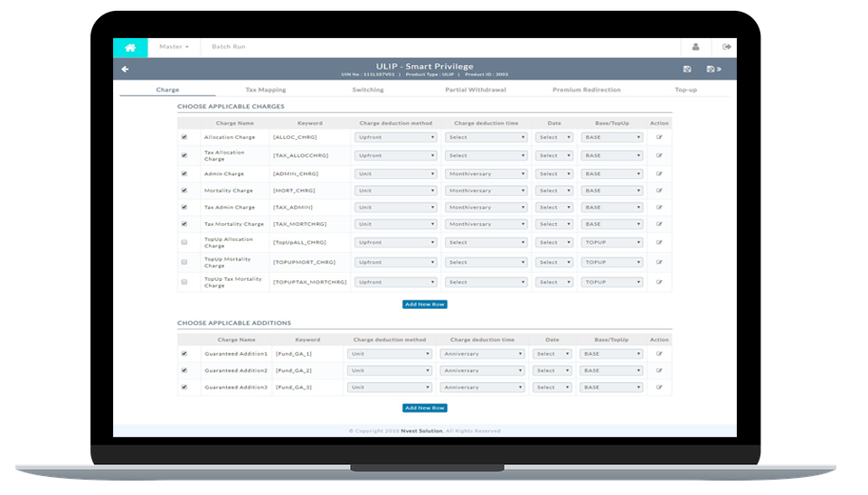Open the Master menu

tap(174, 46)
